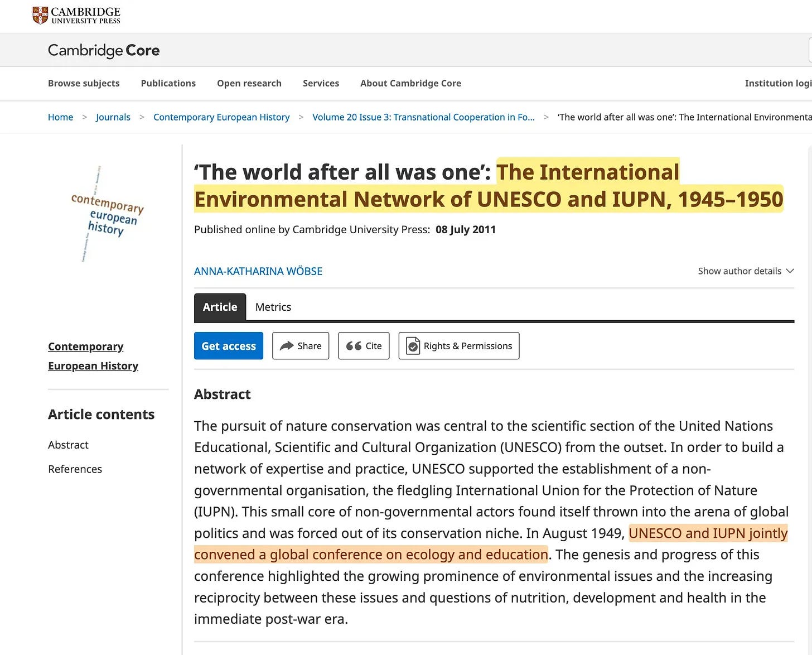Open the Browse subjects menu
This screenshot has height=655, width=812.
point(84,83)
